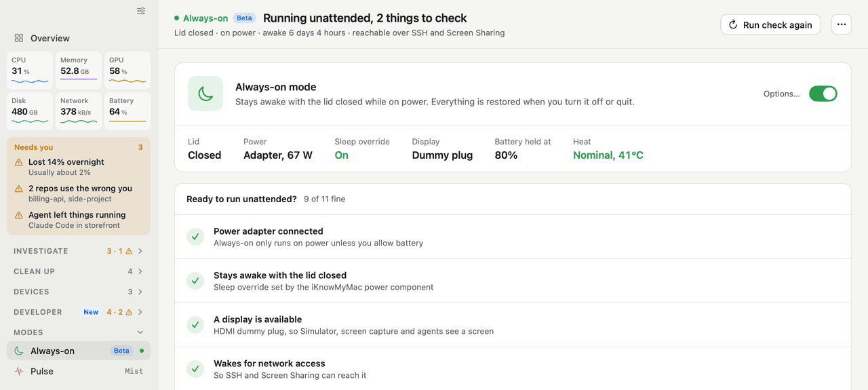Open the Lost 14% overnight alert
The width and height of the screenshot is (868, 390).
(x=79, y=167)
